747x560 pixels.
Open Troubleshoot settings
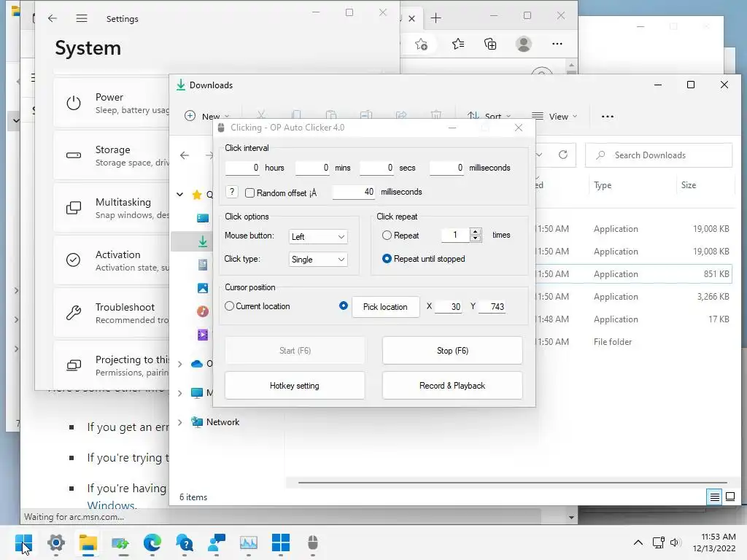pyautogui.click(x=112, y=313)
